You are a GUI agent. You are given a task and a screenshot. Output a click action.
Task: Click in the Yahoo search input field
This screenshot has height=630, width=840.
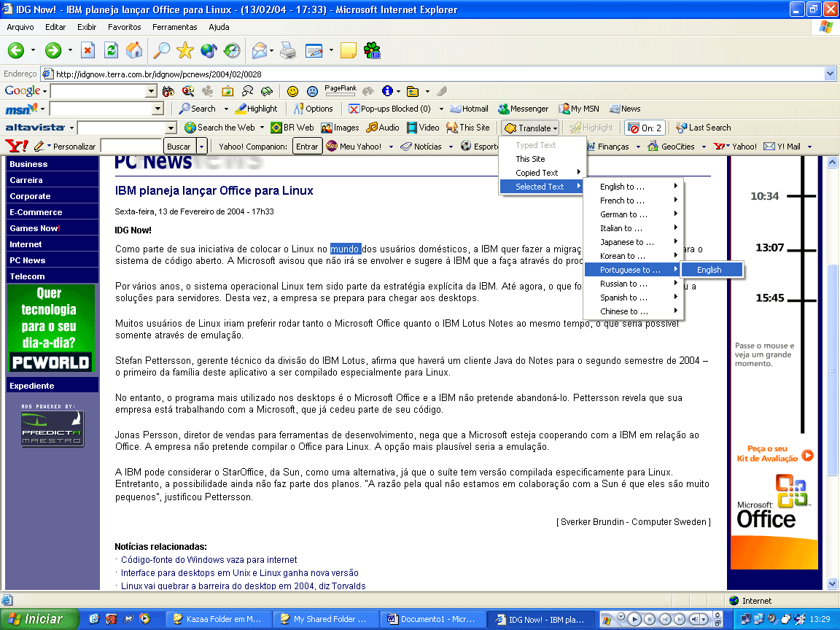[132, 147]
